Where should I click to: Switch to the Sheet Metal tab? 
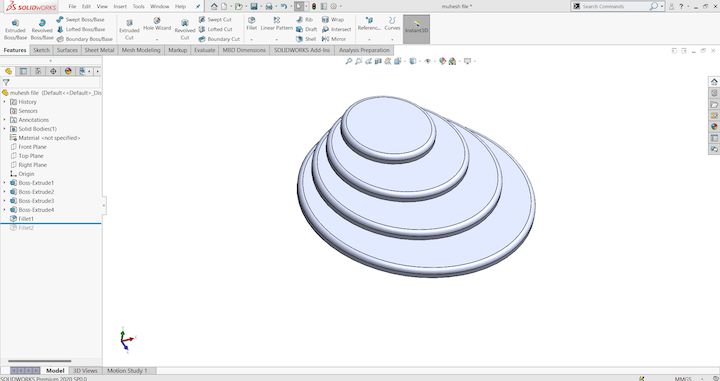99,50
